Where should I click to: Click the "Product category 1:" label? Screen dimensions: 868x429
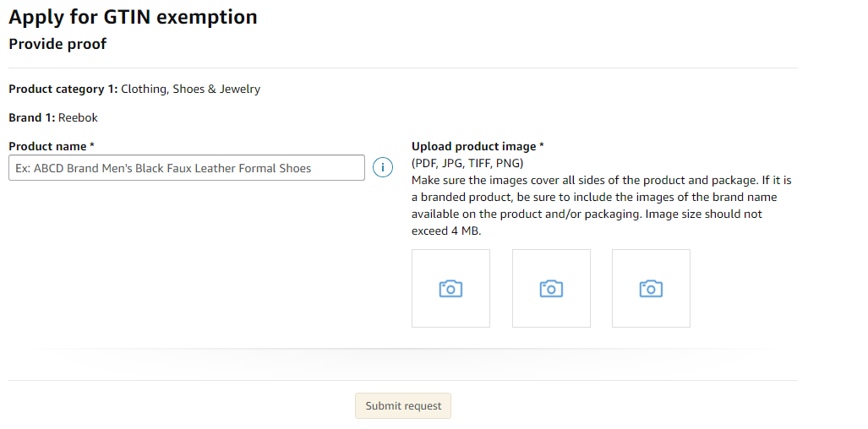63,89
